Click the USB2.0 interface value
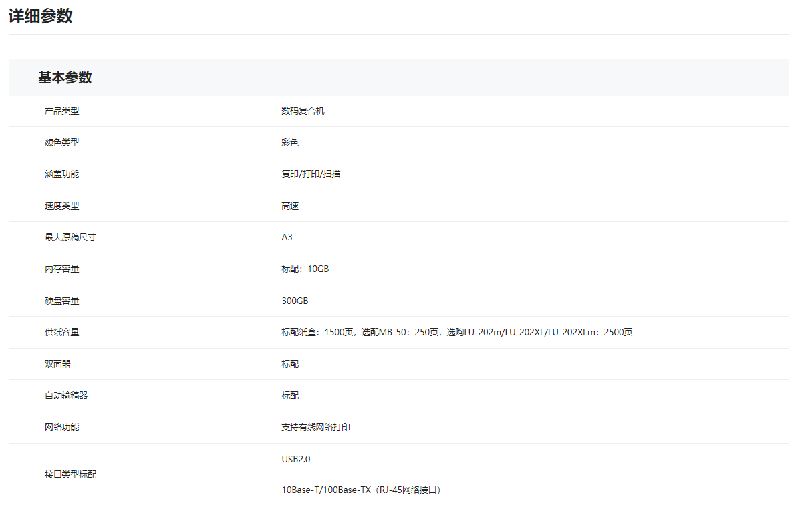Screen dimensions: 812x505 [296, 459]
